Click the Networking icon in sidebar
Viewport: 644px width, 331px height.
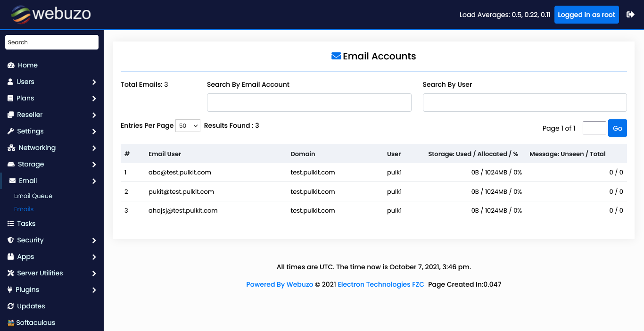point(11,148)
